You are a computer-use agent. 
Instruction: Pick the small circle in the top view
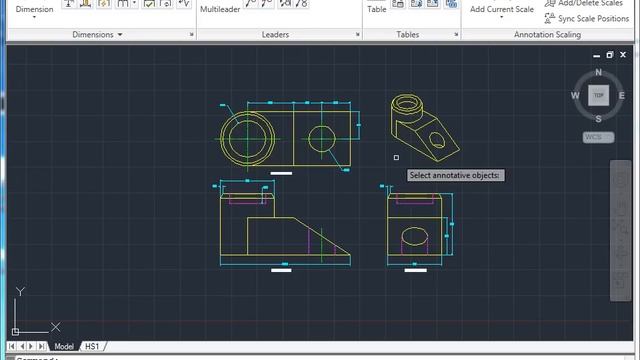322,139
